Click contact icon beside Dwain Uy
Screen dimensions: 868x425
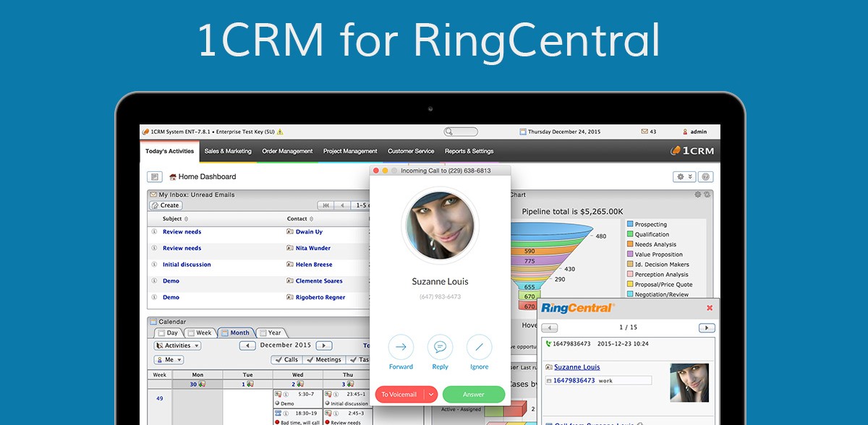tap(290, 232)
